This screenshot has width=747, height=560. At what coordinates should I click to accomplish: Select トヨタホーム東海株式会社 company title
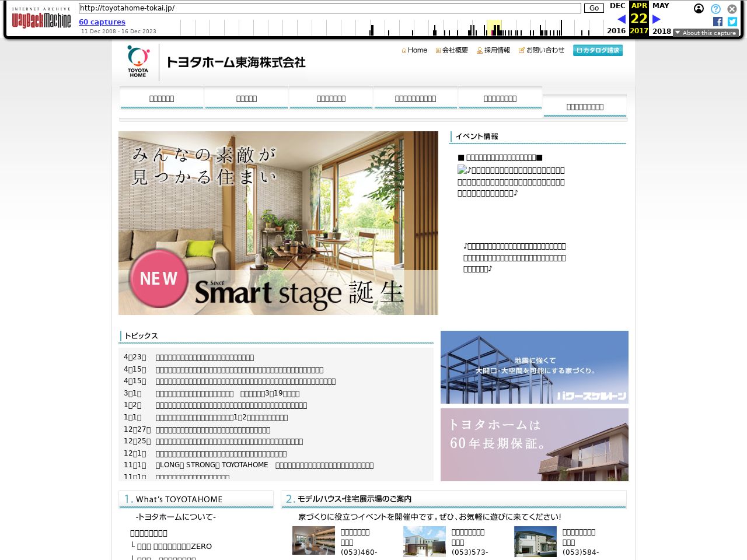coord(236,62)
